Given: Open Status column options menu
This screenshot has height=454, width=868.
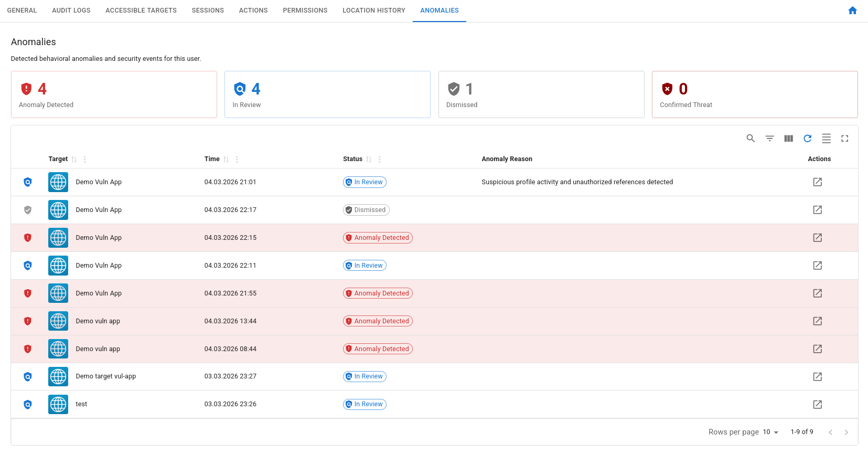Looking at the screenshot, I should (380, 160).
